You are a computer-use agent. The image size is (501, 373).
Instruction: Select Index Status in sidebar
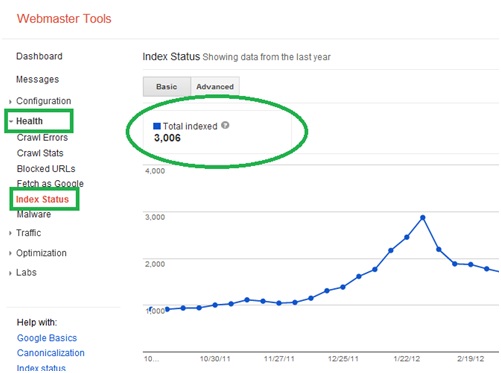tap(42, 199)
